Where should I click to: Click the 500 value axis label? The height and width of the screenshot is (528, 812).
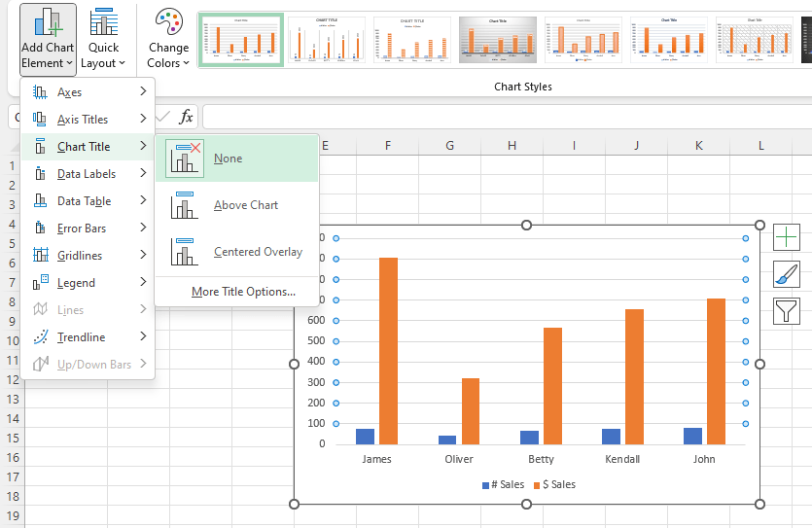316,341
